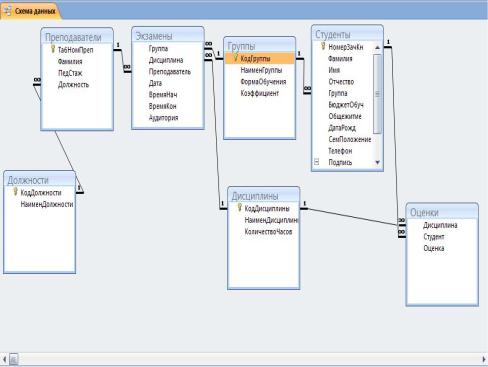
Task: Click the key icon beside КодДисциплины
Action: (x=239, y=208)
